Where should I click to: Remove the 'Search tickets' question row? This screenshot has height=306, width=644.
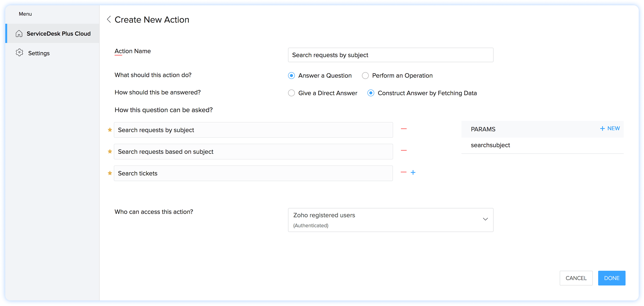coord(403,172)
